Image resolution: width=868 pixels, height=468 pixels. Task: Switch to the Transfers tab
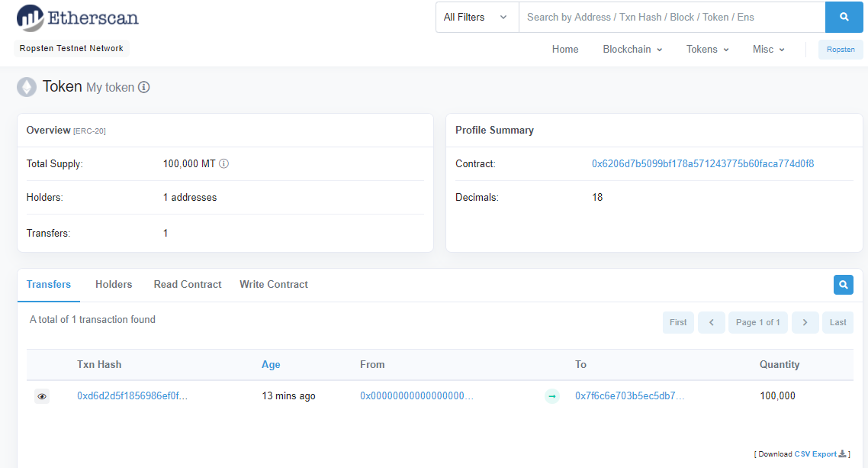pos(49,284)
